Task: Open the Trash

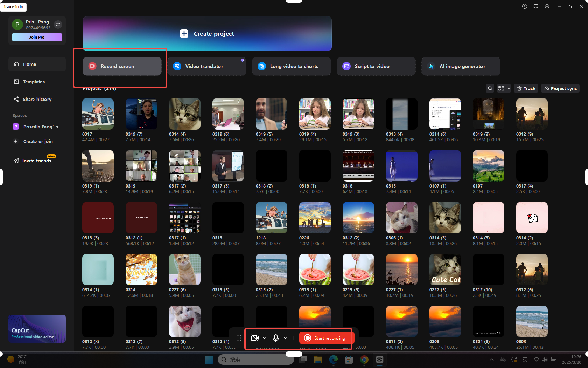Action: (x=526, y=88)
